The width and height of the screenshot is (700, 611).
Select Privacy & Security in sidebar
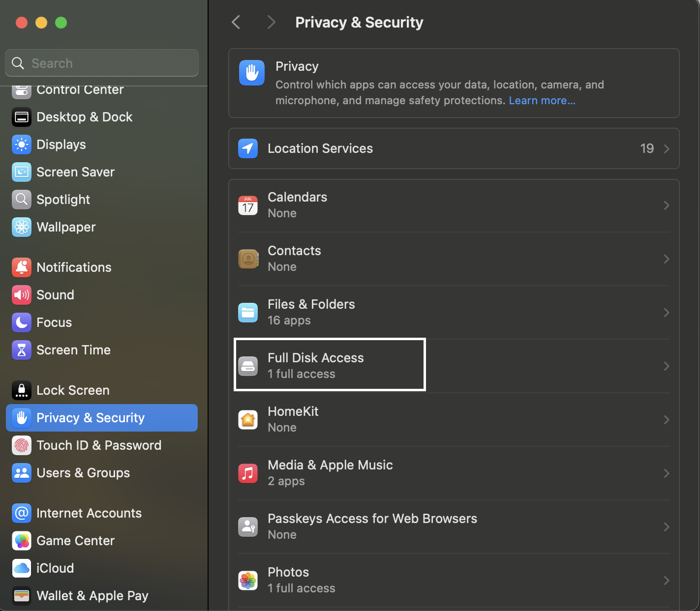102,418
